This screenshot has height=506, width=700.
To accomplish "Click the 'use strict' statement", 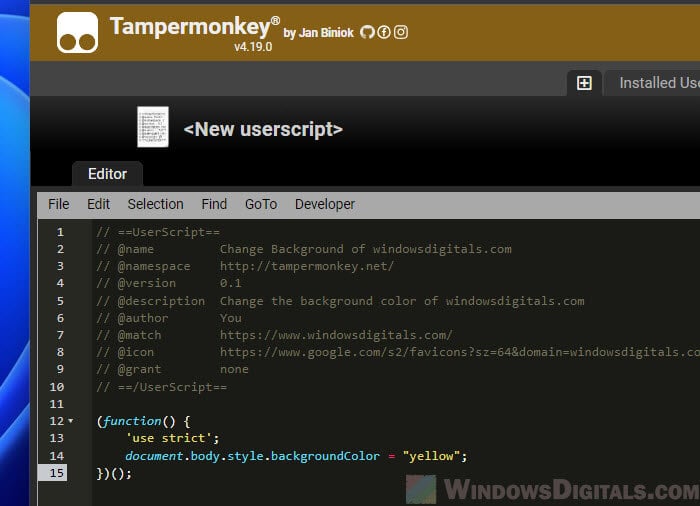I will pyautogui.click(x=172, y=438).
